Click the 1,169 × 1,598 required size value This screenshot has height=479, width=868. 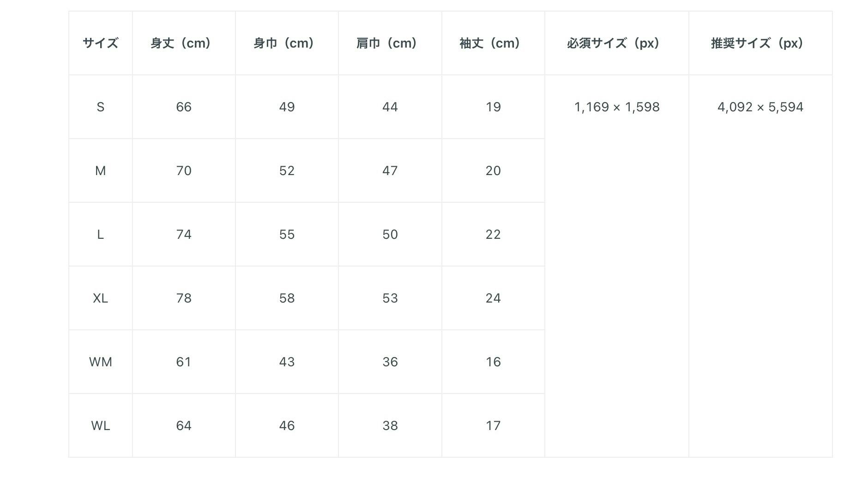(x=616, y=107)
